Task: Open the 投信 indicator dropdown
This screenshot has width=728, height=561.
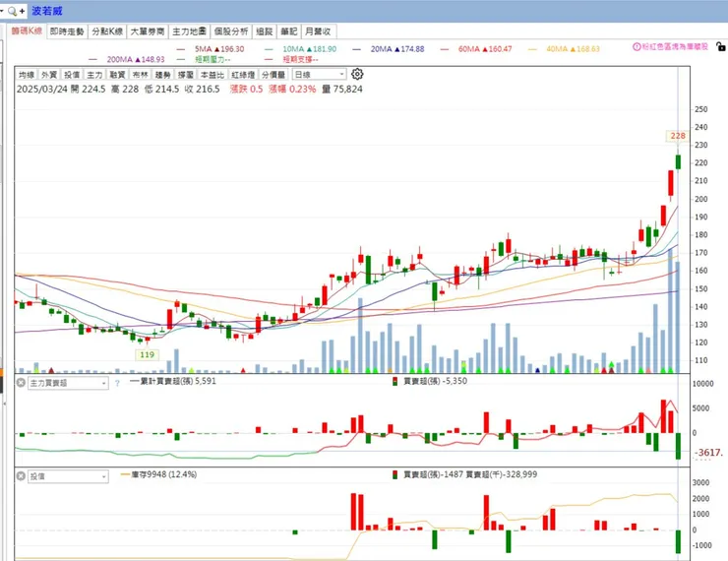Action: pyautogui.click(x=68, y=476)
